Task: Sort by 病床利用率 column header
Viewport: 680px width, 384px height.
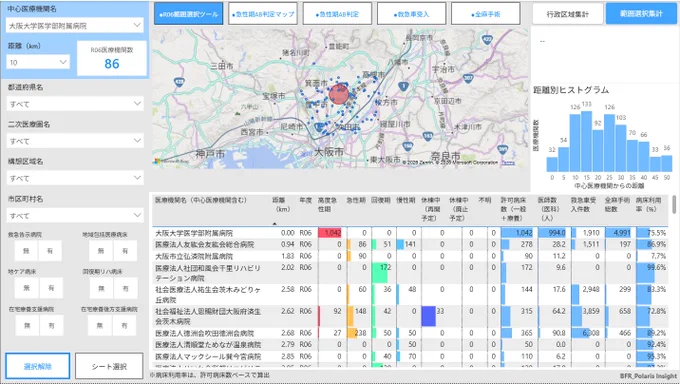Action: coord(649,204)
